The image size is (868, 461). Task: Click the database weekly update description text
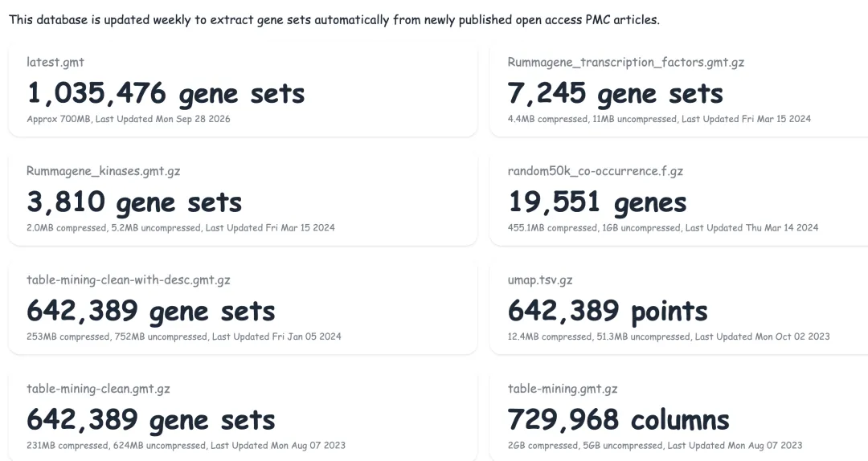[x=334, y=20]
